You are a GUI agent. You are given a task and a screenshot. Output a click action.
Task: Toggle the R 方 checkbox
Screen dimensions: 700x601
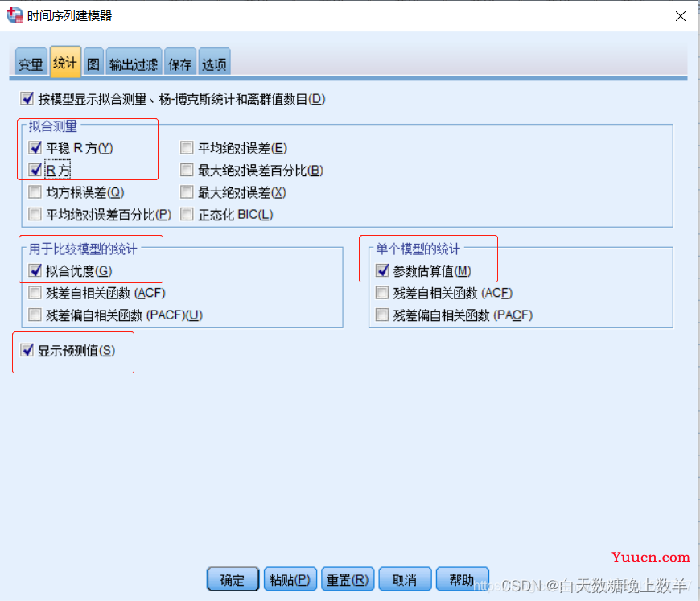(x=35, y=170)
